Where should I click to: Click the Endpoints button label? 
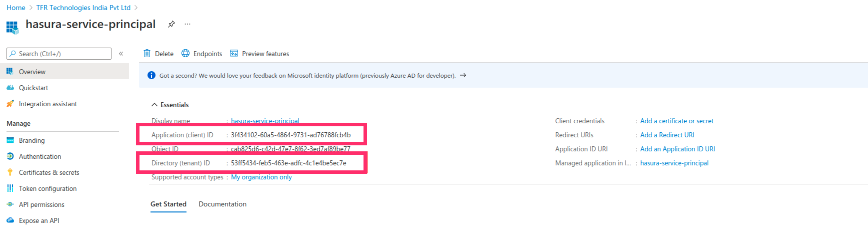pos(207,54)
